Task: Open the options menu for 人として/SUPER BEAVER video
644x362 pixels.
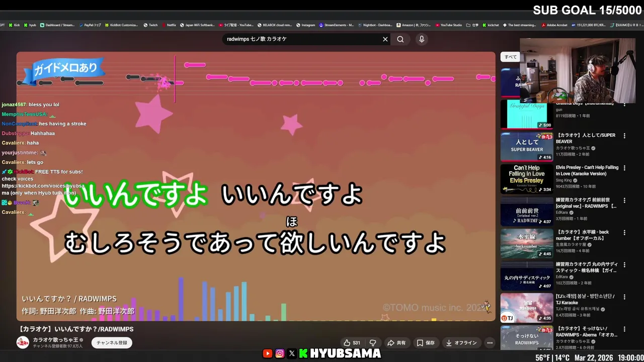Action: tap(624, 136)
